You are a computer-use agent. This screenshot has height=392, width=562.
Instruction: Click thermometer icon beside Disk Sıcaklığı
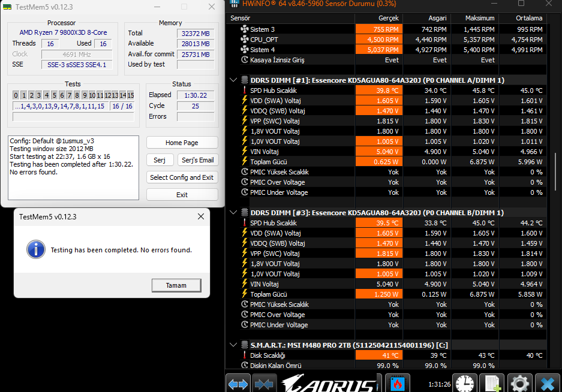tap(245, 355)
